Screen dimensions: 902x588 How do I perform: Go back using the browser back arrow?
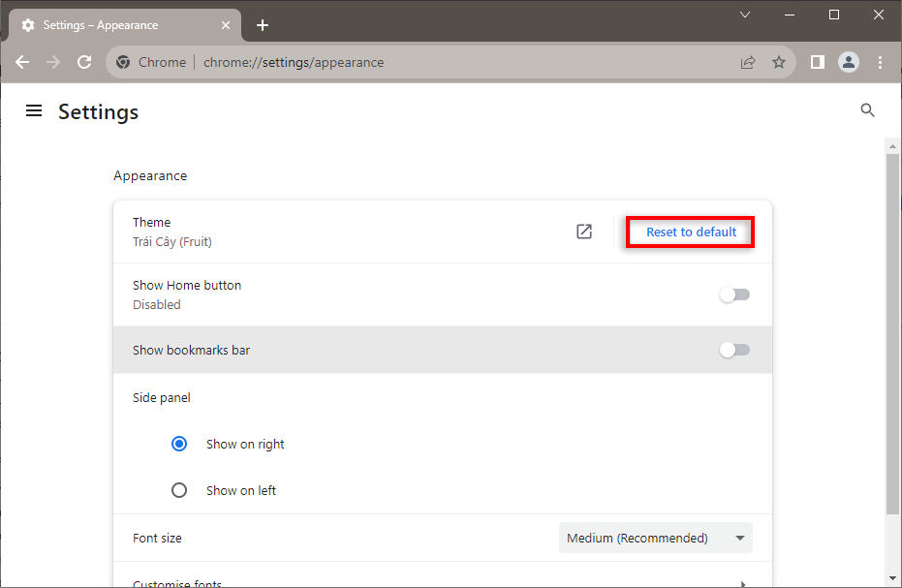pyautogui.click(x=22, y=62)
